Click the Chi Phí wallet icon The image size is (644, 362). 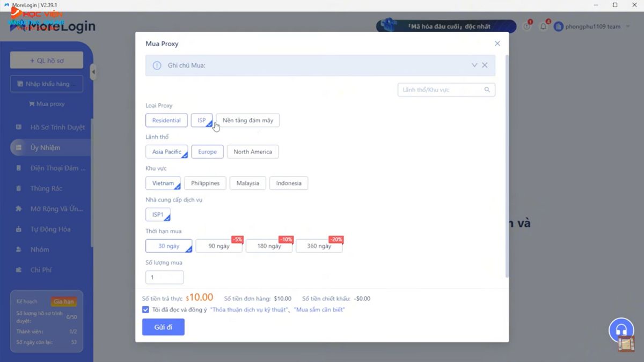19,270
